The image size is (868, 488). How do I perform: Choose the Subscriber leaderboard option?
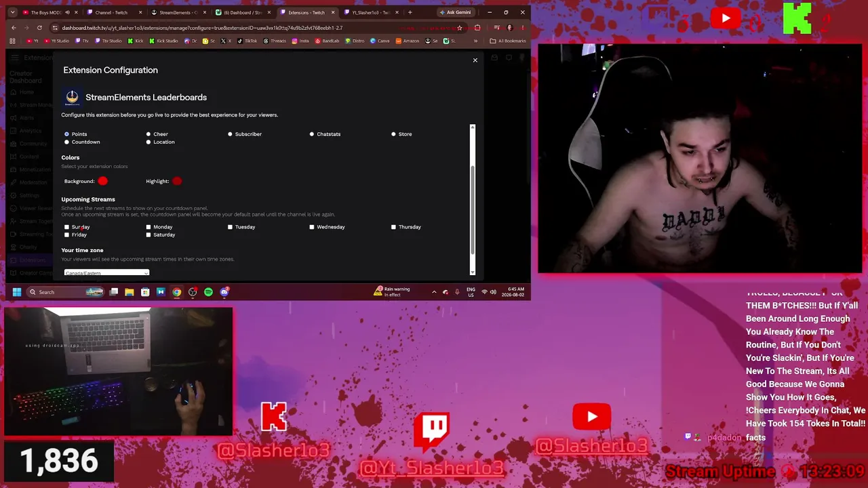click(x=230, y=134)
